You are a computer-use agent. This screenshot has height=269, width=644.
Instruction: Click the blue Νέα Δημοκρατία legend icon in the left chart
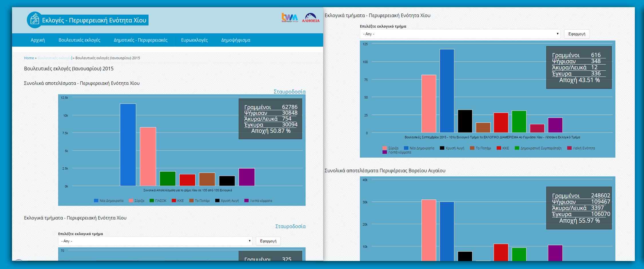[x=96, y=201]
